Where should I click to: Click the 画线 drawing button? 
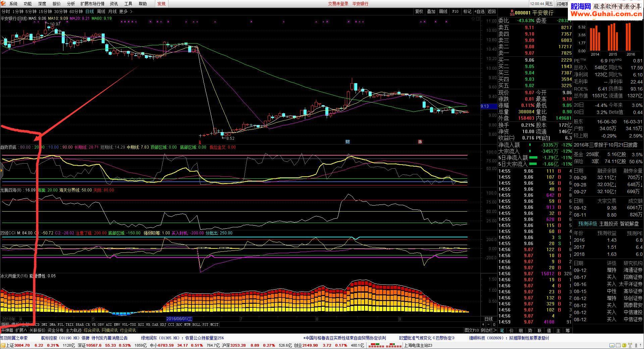(x=443, y=11)
